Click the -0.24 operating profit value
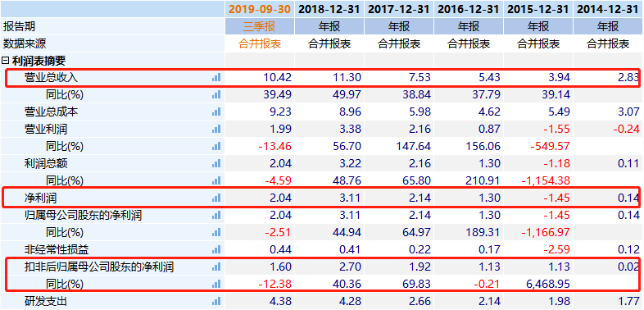 click(x=626, y=129)
